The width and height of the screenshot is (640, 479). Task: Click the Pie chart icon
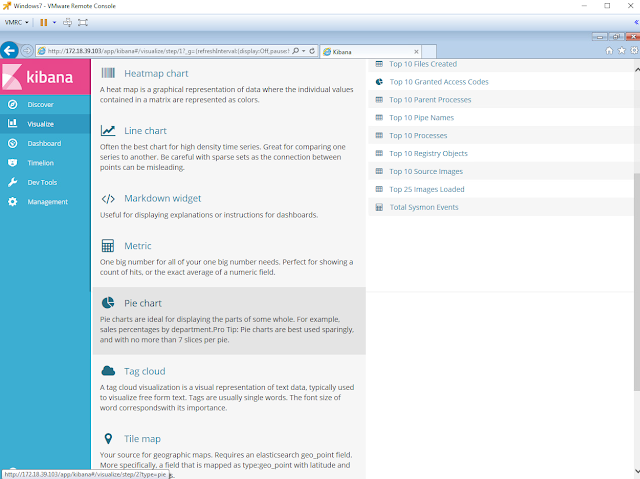[108, 303]
